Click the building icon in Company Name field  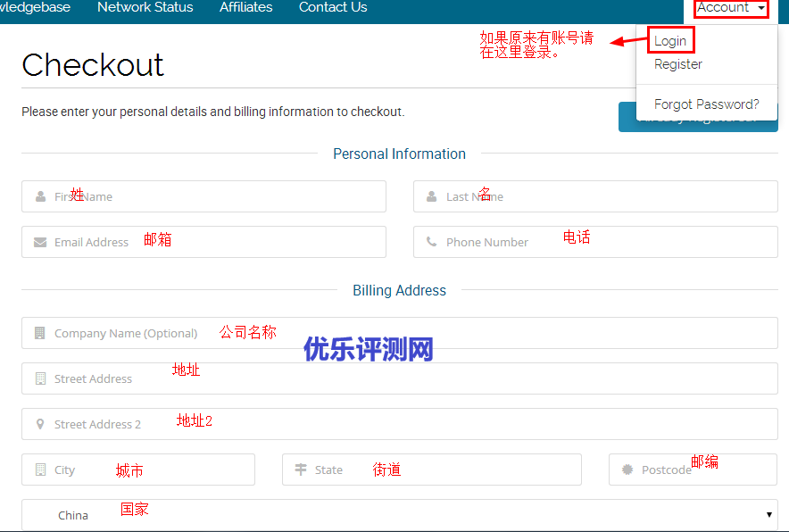coord(40,333)
